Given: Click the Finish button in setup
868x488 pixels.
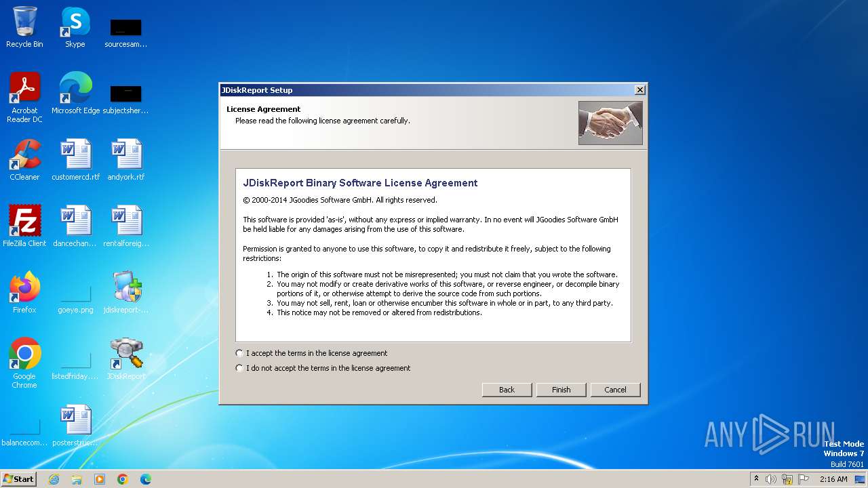Looking at the screenshot, I should point(561,390).
